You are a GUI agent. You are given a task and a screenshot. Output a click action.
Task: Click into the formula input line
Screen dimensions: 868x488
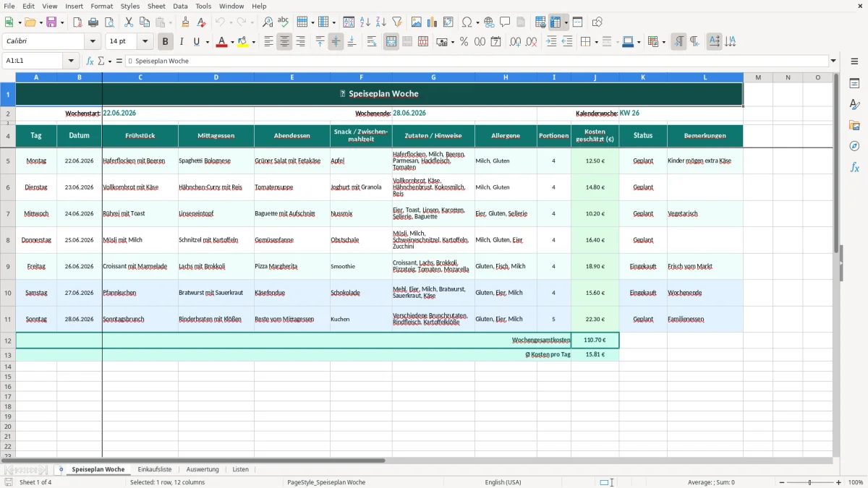click(477, 61)
